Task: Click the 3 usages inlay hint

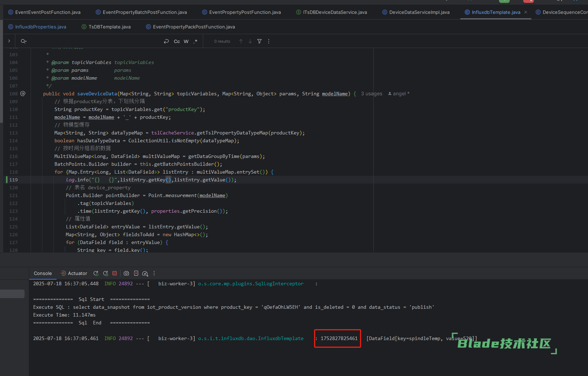Action: [x=372, y=94]
